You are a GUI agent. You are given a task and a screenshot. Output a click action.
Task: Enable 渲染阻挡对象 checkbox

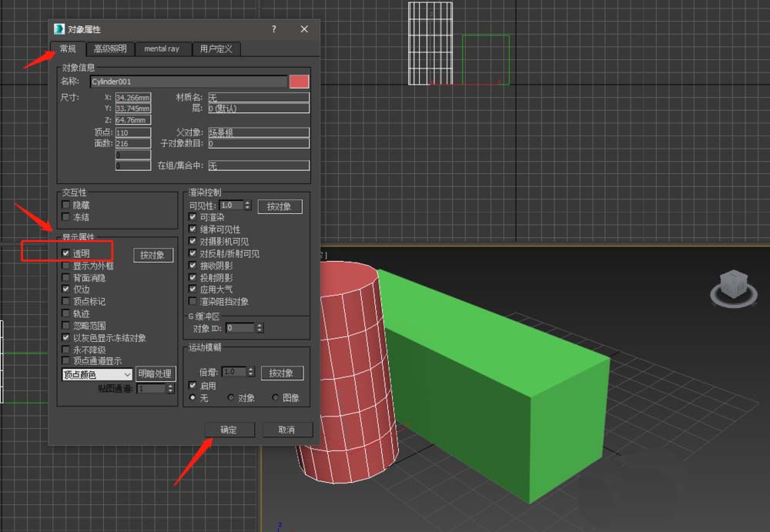tap(192, 301)
